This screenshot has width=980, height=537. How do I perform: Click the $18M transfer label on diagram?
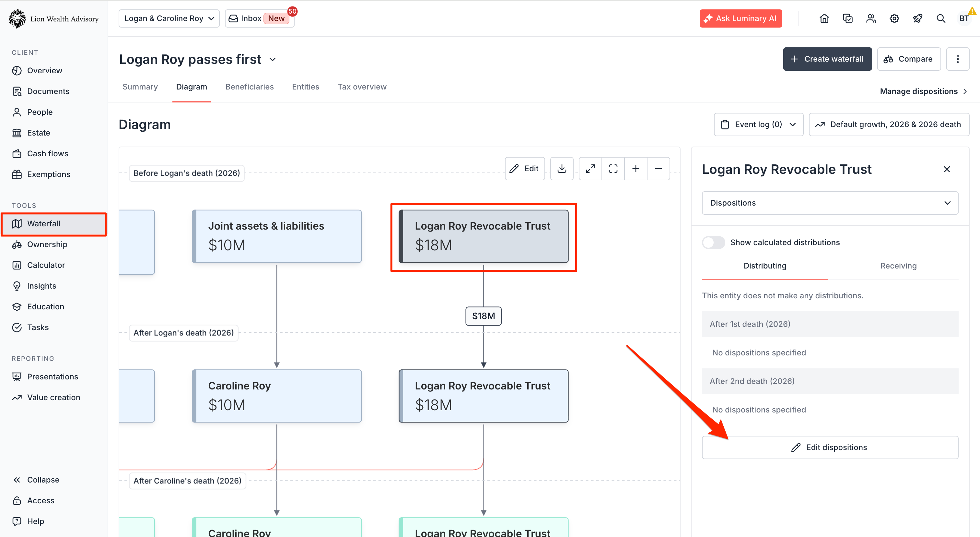483,316
